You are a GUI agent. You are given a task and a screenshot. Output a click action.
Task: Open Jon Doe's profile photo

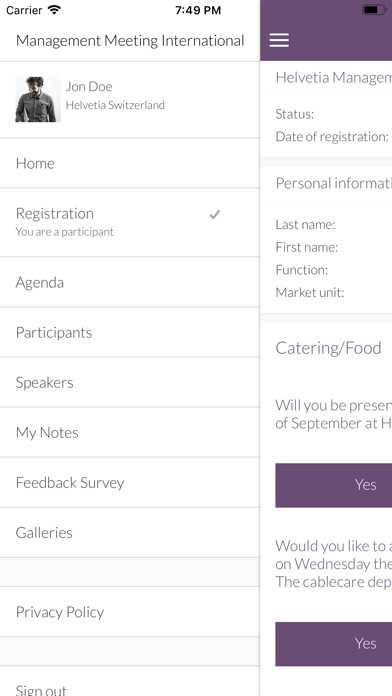pos(38,99)
